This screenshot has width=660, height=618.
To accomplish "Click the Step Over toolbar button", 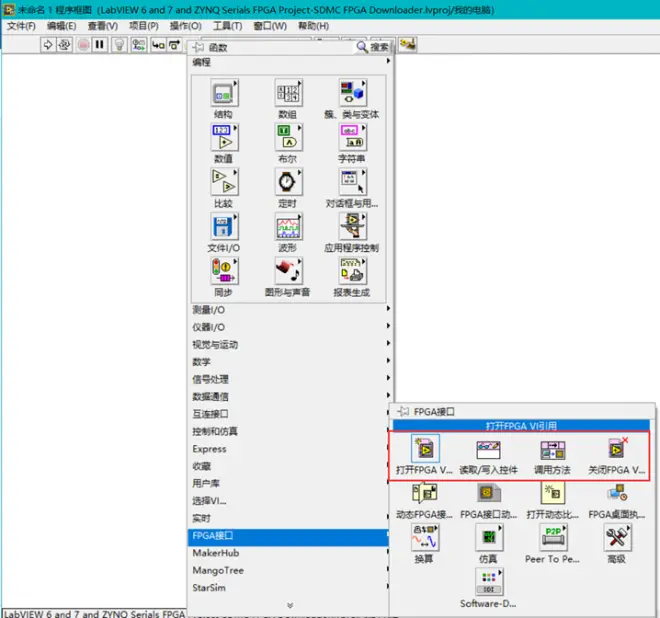I will [x=174, y=45].
